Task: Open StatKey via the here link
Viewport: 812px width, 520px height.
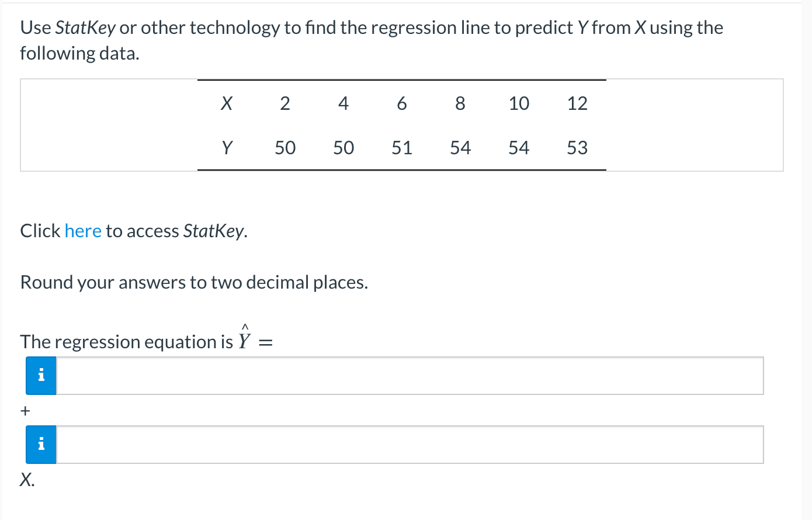Action: pos(83,231)
